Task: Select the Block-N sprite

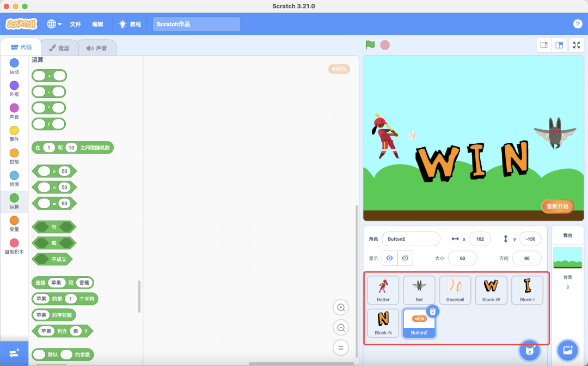Action: click(383, 323)
